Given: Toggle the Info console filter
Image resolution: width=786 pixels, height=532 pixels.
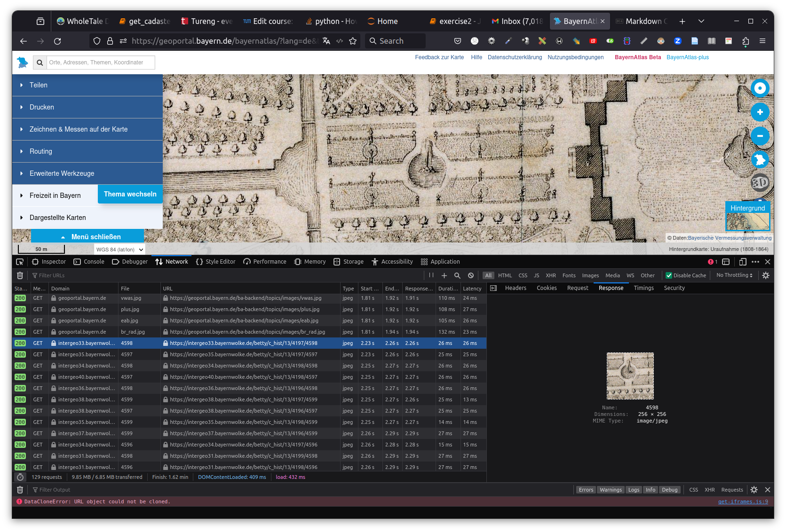Looking at the screenshot, I should click(x=651, y=490).
